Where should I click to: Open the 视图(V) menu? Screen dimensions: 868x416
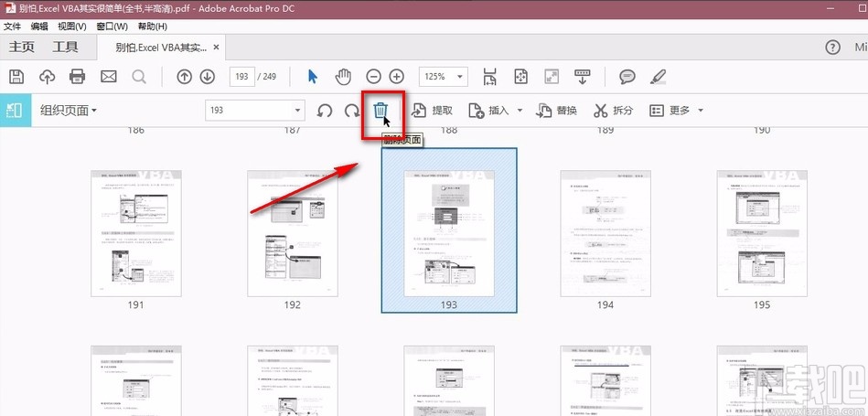[x=72, y=26]
